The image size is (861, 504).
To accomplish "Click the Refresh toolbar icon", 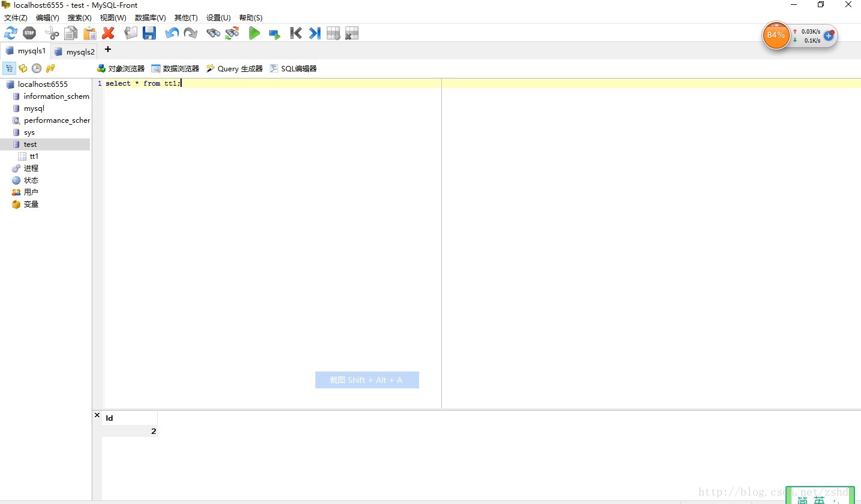I will (11, 33).
